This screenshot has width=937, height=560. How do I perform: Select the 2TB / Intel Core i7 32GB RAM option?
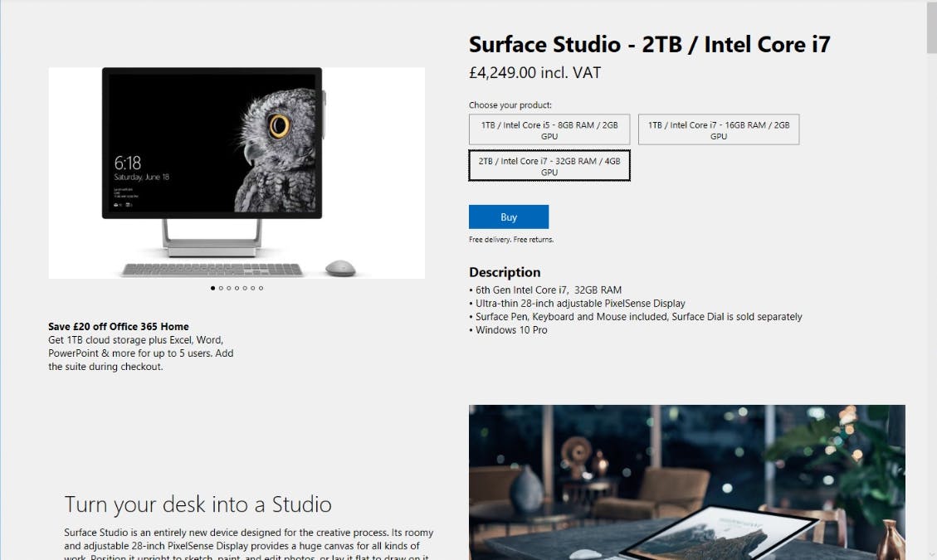[x=549, y=166]
